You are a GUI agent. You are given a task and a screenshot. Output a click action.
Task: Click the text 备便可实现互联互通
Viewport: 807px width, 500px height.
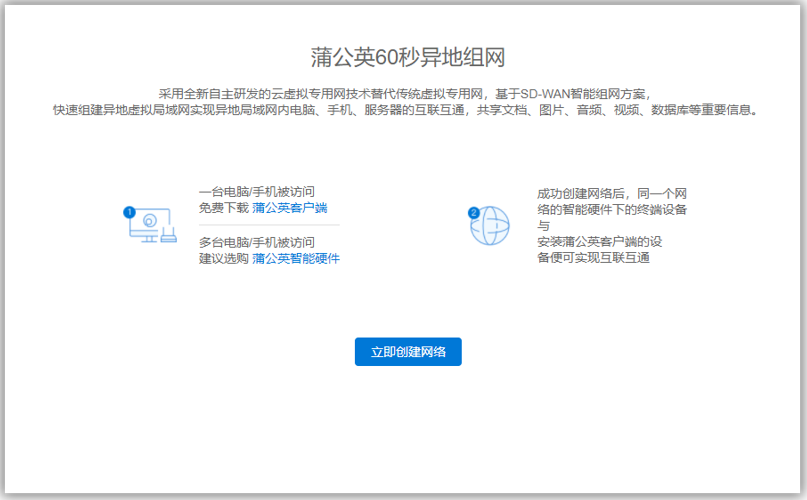coord(593,257)
